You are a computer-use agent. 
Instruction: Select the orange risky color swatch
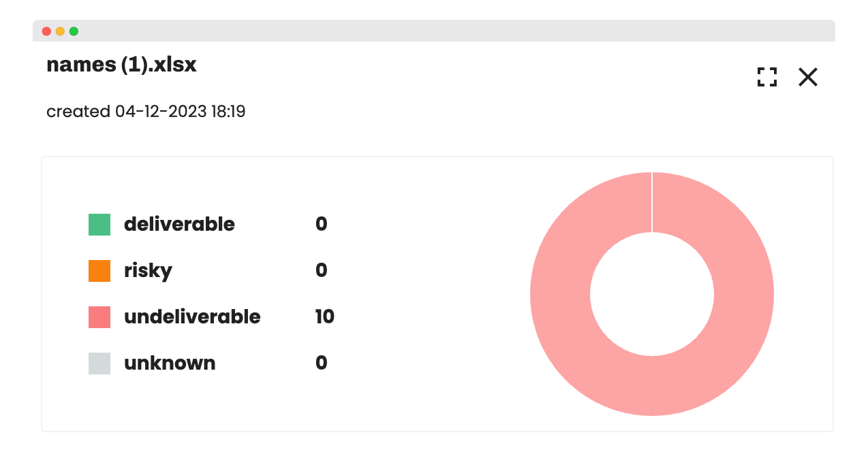99,271
